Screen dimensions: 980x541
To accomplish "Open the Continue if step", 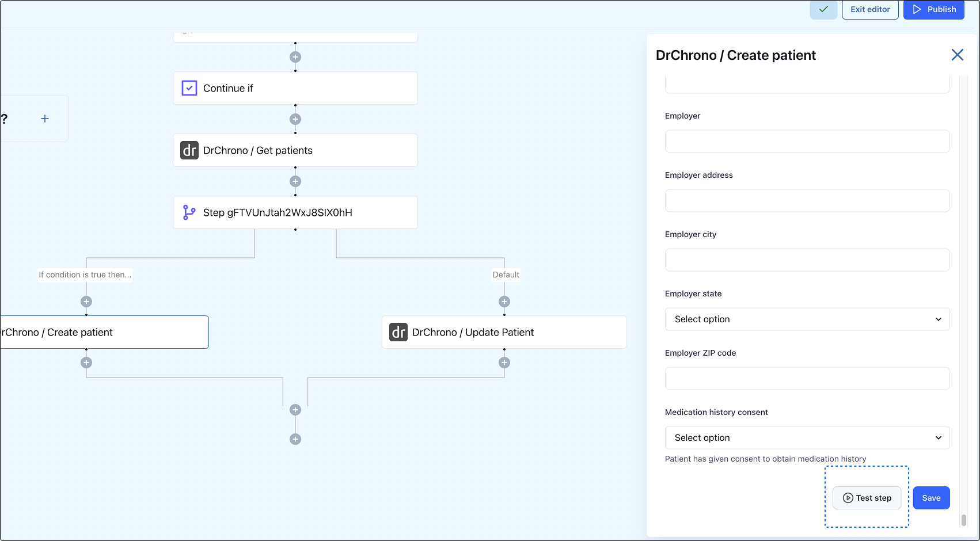I will click(295, 88).
